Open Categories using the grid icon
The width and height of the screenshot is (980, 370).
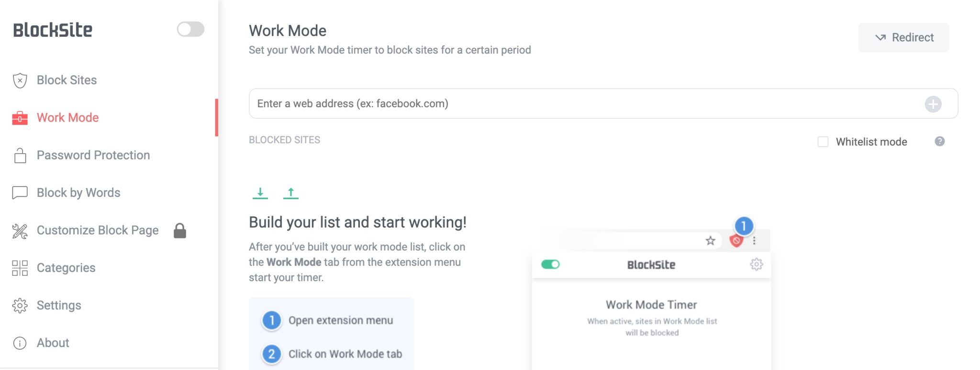click(x=19, y=268)
